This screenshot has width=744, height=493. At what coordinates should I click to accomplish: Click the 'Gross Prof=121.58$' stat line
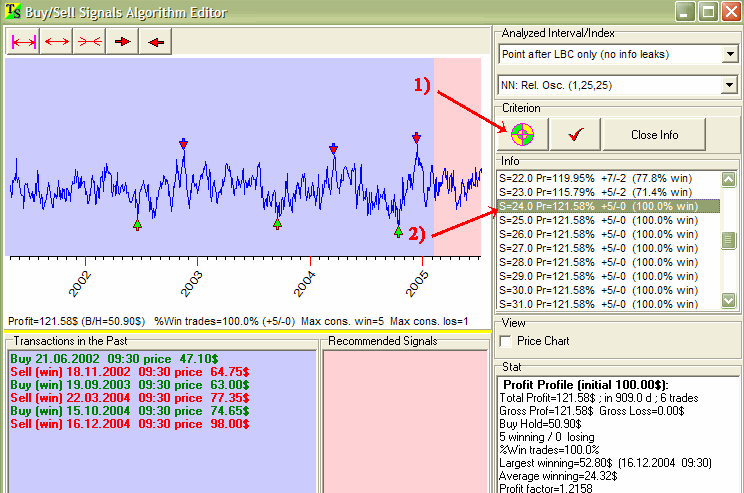click(592, 411)
